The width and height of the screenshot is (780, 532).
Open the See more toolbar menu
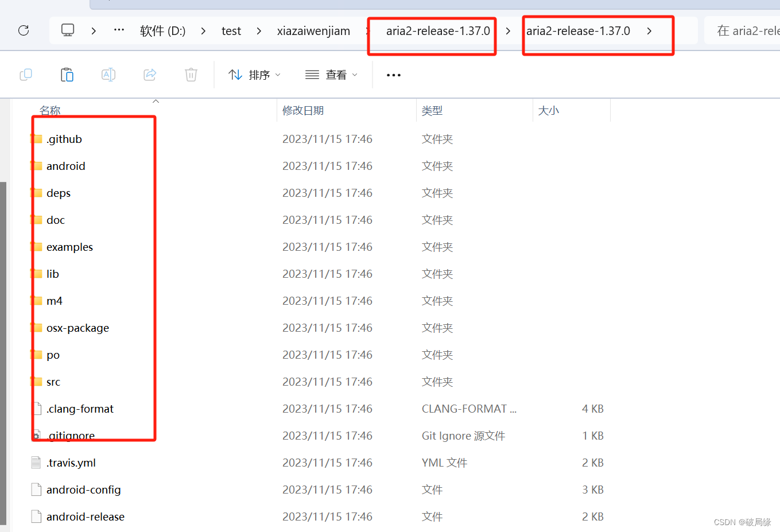pos(393,75)
